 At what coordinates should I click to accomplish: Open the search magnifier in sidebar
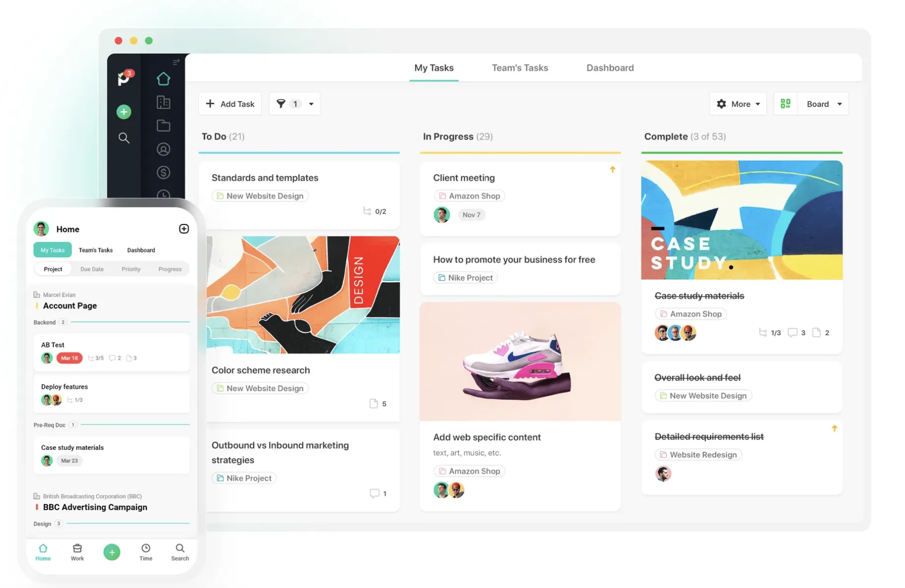click(124, 138)
